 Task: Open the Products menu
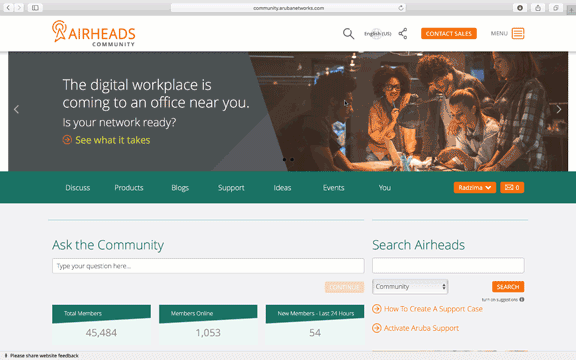pos(129,188)
